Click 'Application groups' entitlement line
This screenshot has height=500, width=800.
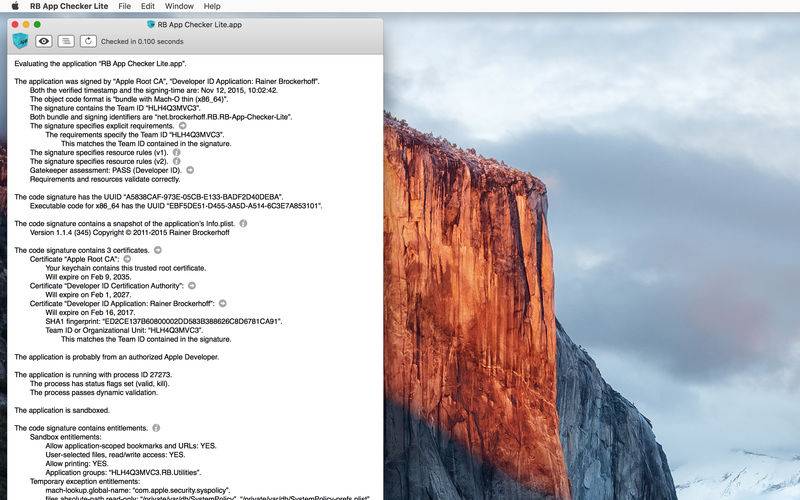click(123, 472)
